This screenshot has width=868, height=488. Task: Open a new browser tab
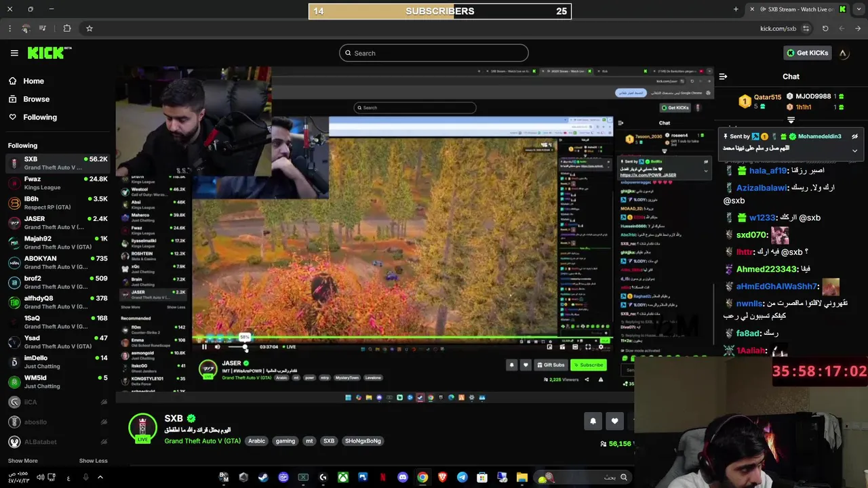tap(736, 9)
